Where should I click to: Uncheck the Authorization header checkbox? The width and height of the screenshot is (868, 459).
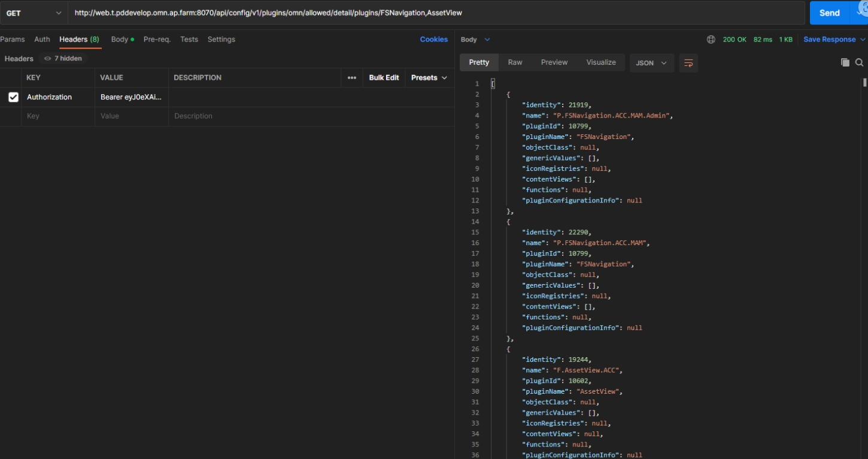pos(14,97)
